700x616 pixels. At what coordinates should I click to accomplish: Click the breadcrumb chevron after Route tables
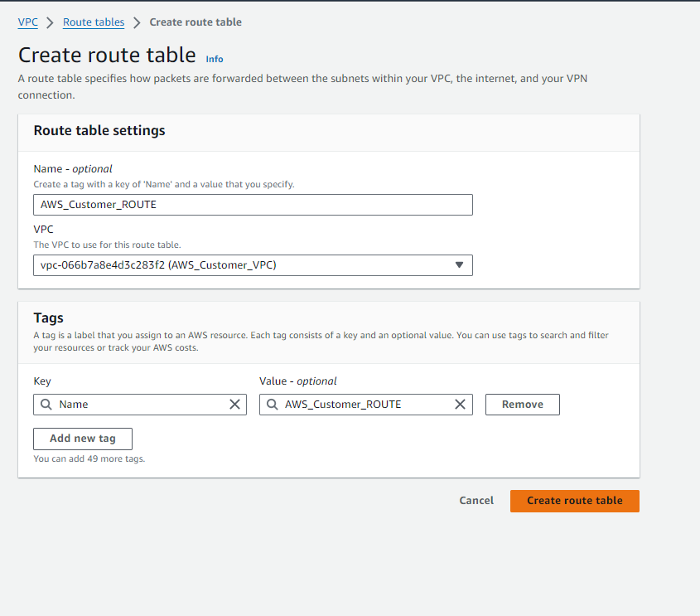[x=137, y=22]
